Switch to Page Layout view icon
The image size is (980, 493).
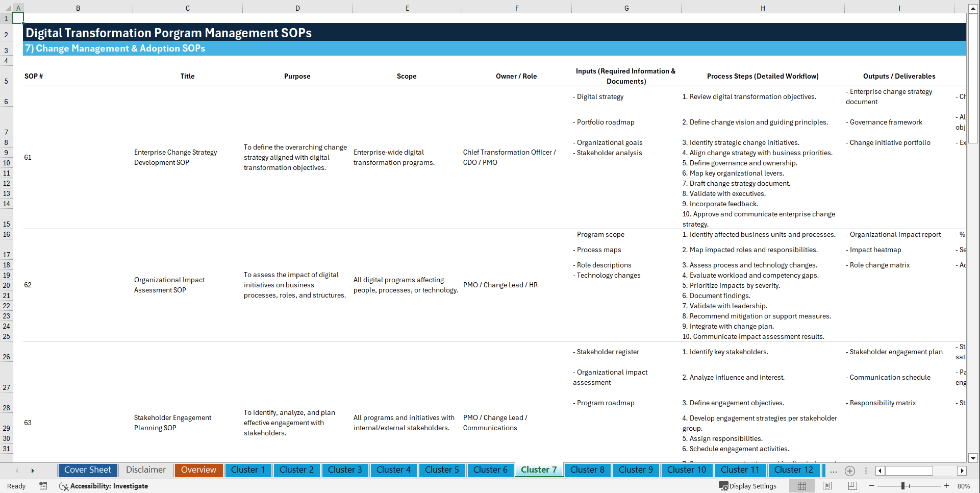pos(826,486)
